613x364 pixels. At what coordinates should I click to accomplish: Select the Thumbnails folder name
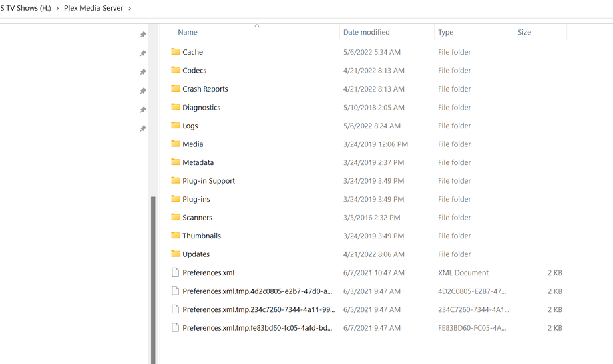(x=202, y=236)
